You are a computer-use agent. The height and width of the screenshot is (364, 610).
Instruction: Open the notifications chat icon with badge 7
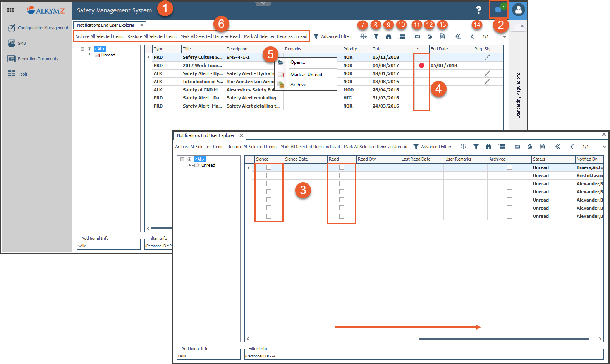tap(499, 10)
